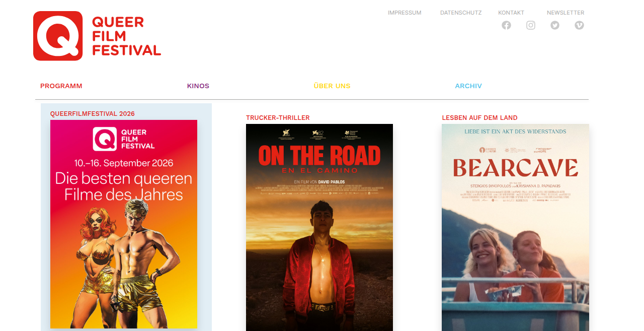Open the festival 2026 poster image
This screenshot has height=331, width=644.
[124, 224]
